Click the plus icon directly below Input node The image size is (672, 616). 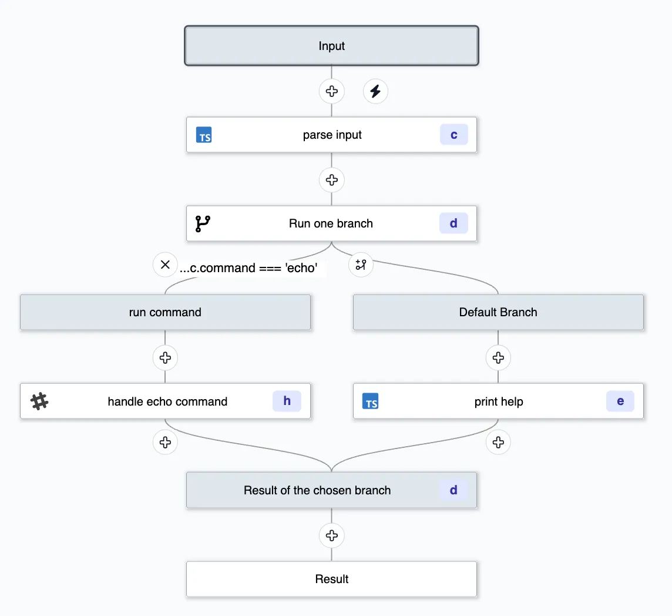coord(332,92)
